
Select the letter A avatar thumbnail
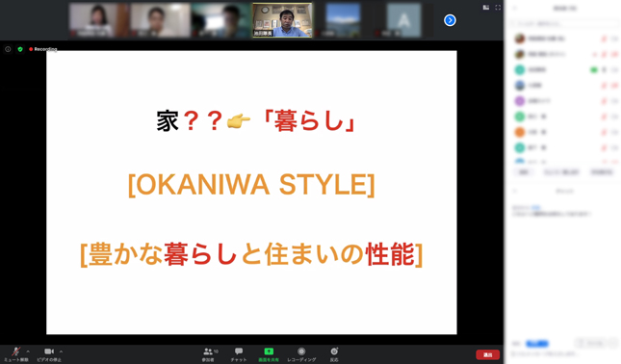pyautogui.click(x=403, y=20)
